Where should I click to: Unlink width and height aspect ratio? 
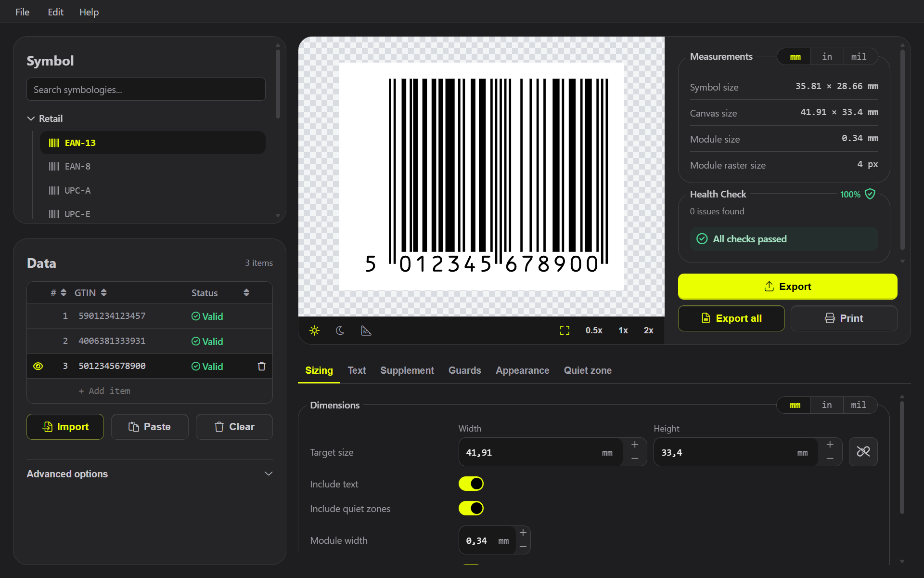pos(863,452)
